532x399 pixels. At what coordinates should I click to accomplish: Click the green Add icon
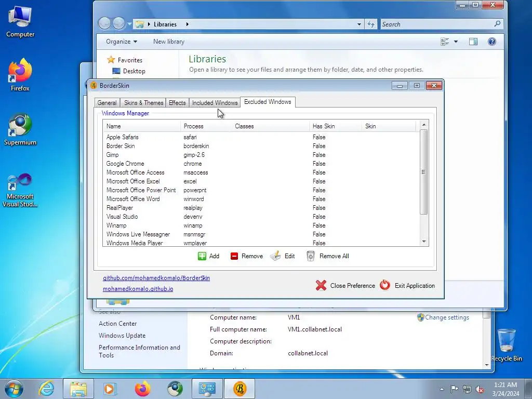click(x=202, y=256)
